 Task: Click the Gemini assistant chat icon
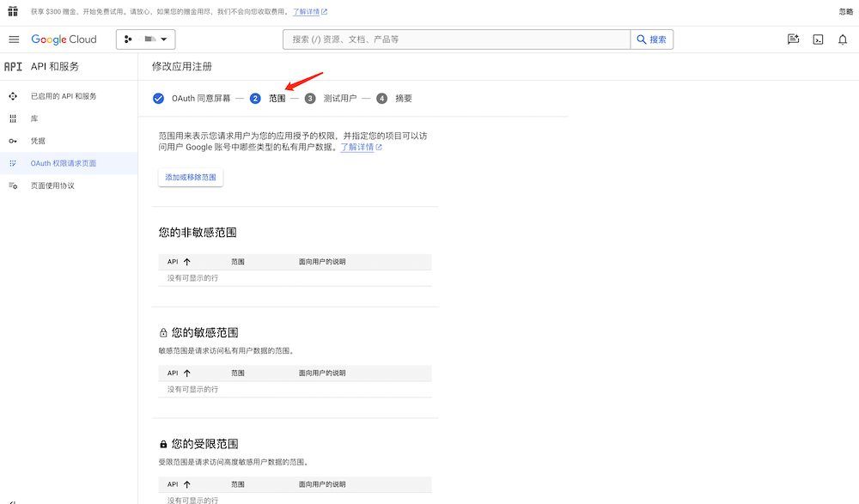pos(794,39)
